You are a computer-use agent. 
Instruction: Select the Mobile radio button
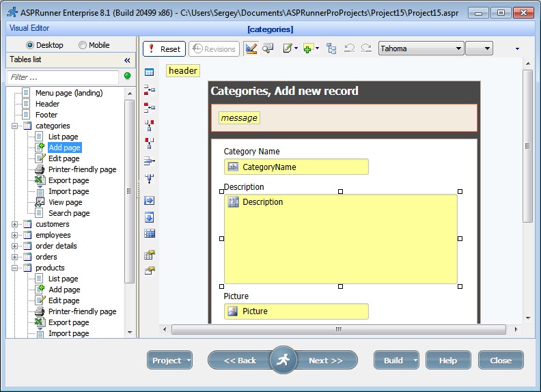point(83,45)
